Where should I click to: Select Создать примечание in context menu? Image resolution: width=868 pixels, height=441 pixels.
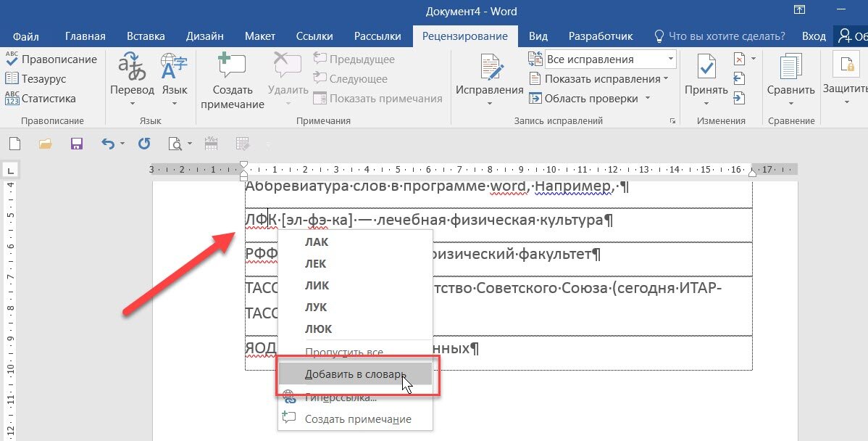(355, 419)
